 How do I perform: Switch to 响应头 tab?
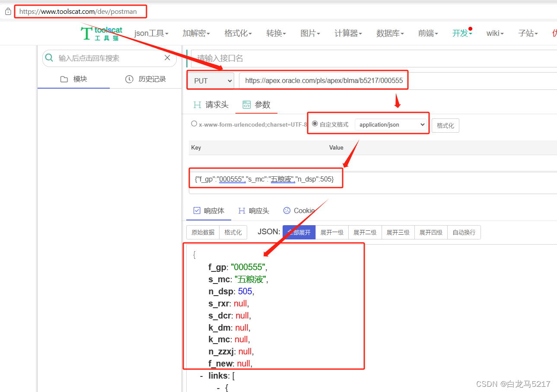pos(254,210)
